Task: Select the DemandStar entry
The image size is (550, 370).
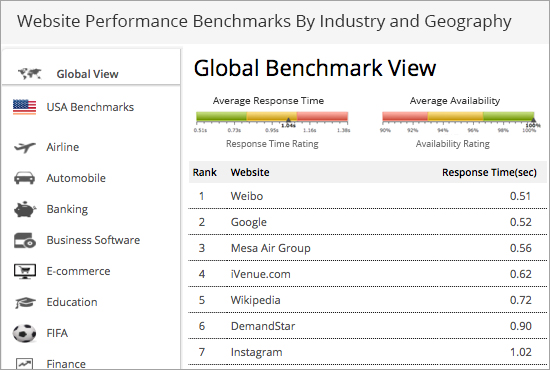Action: point(263,326)
